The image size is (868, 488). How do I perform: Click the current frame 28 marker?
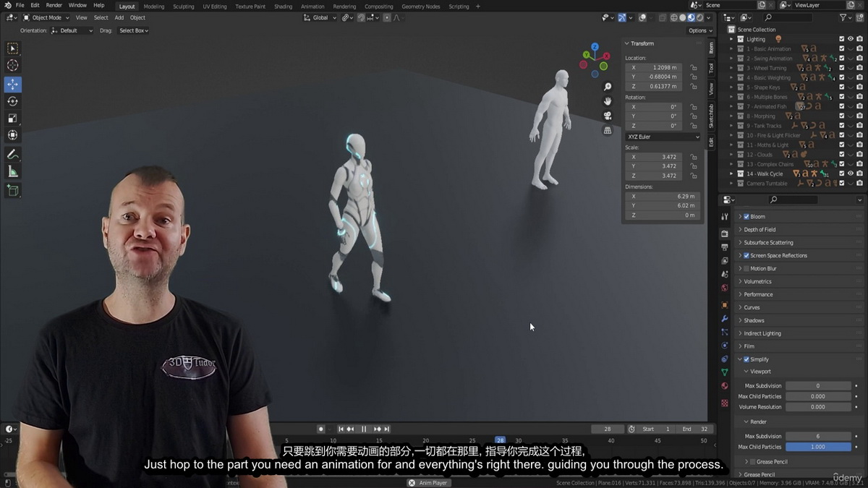pos(500,440)
